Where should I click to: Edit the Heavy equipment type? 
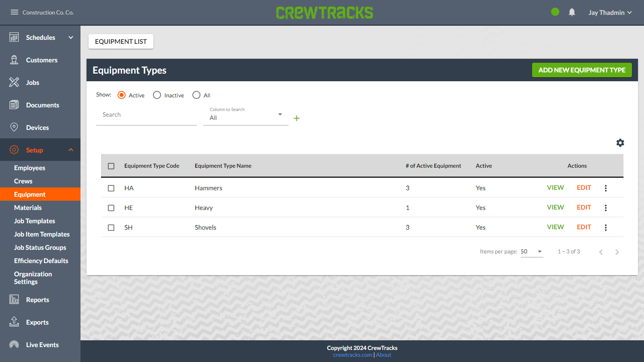pyautogui.click(x=584, y=208)
